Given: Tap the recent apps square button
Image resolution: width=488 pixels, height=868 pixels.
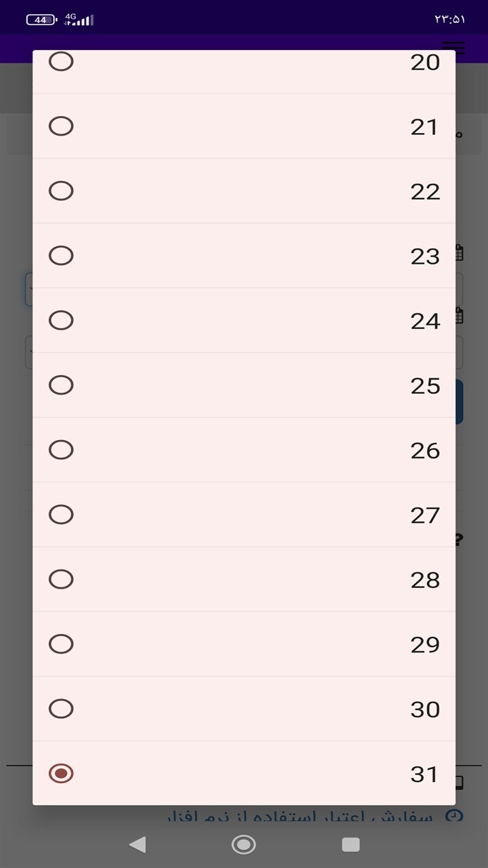Looking at the screenshot, I should pos(350,844).
